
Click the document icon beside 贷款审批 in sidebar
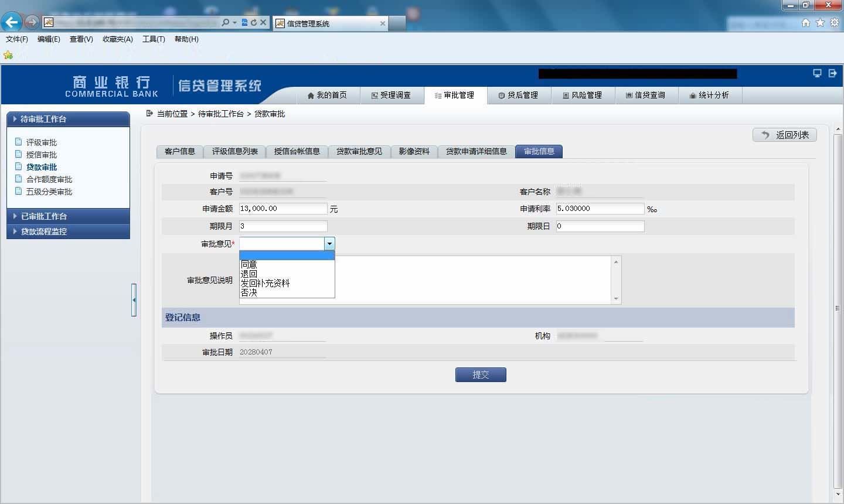click(x=18, y=166)
